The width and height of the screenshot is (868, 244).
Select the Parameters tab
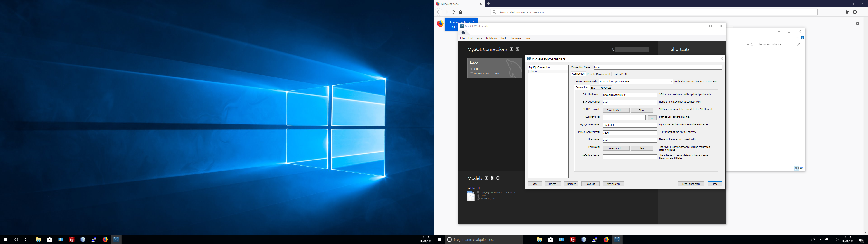pyautogui.click(x=582, y=87)
